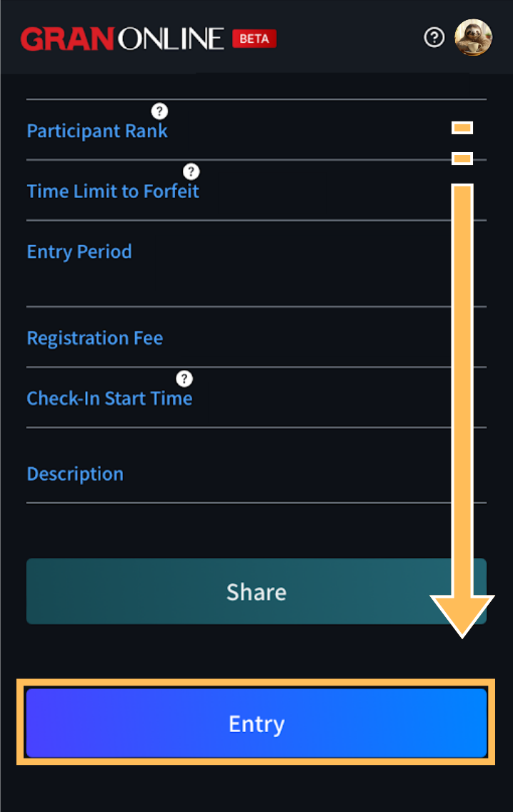This screenshot has width=513, height=812.
Task: Click the long orange arrow shaft
Action: 462,389
